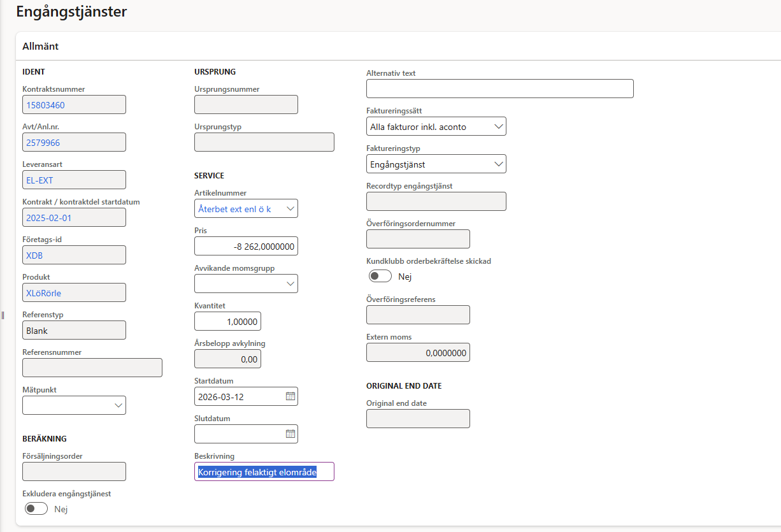Enable the Exkludera engångstjänest toggle
Image resolution: width=781 pixels, height=532 pixels.
tap(36, 508)
